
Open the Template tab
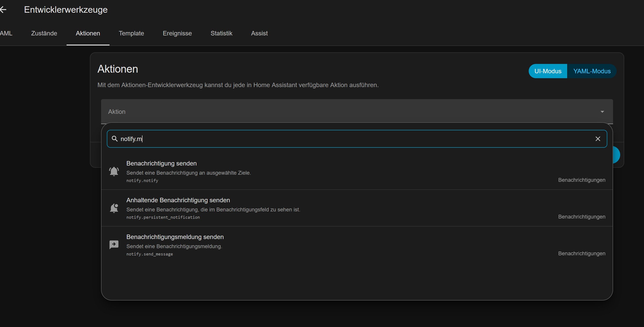[x=131, y=33]
